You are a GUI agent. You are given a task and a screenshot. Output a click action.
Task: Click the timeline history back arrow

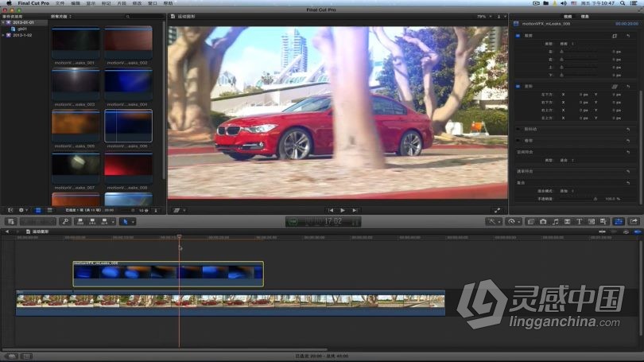coord(7,232)
